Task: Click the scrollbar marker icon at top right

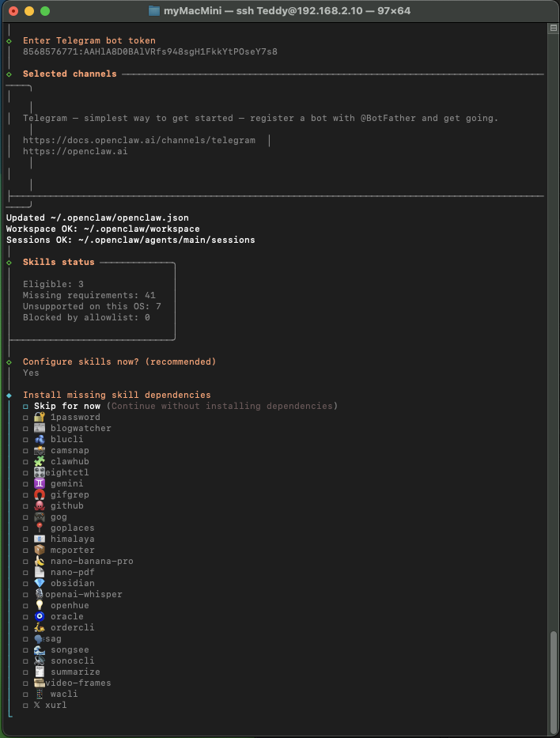Action: (x=553, y=28)
